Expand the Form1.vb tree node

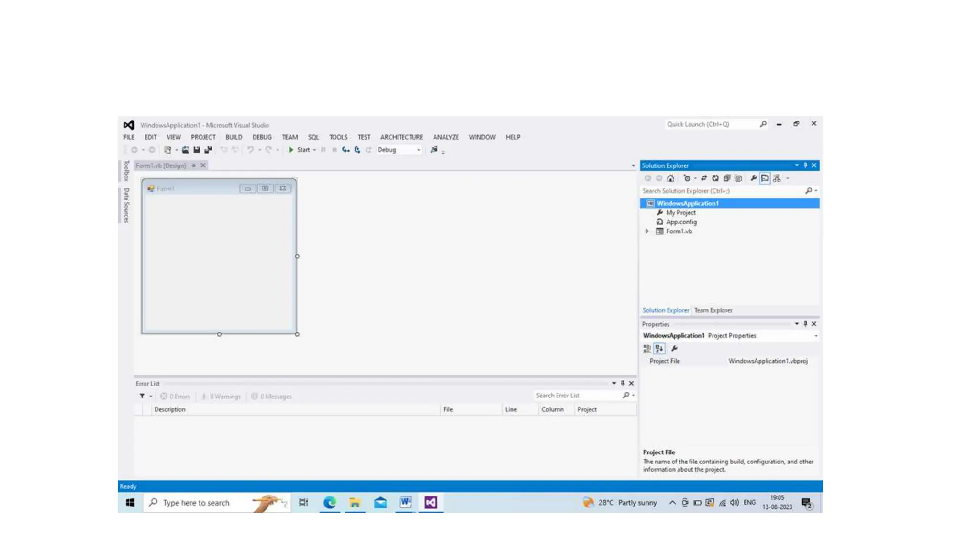pyautogui.click(x=647, y=231)
